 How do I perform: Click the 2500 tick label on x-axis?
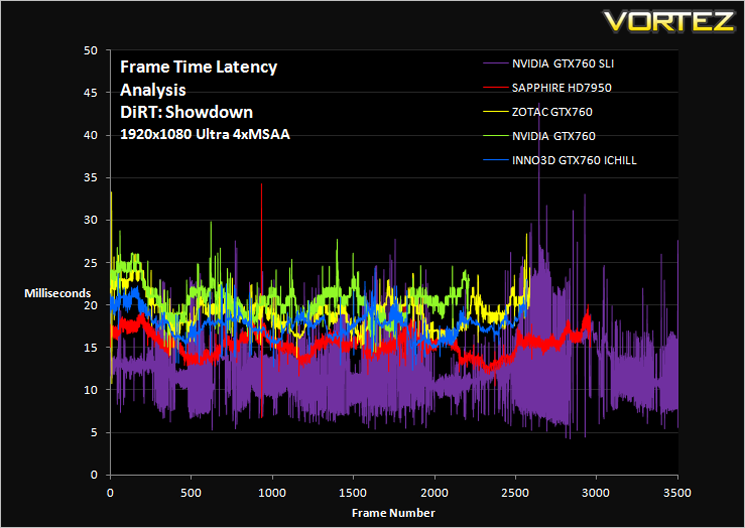pyautogui.click(x=515, y=493)
